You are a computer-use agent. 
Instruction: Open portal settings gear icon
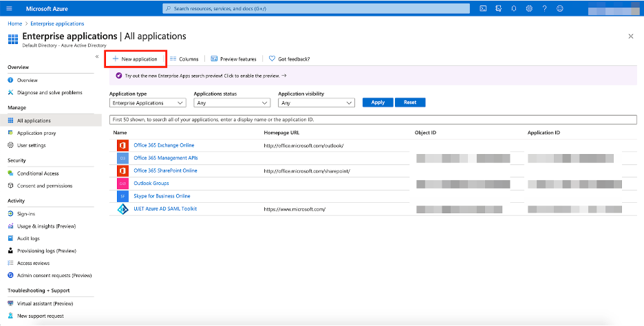[x=529, y=8]
